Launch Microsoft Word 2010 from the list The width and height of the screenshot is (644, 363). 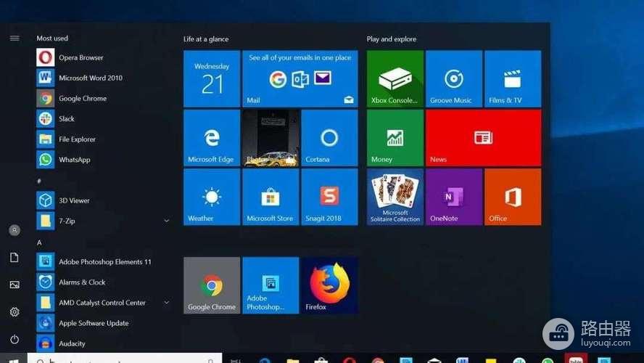coord(103,78)
